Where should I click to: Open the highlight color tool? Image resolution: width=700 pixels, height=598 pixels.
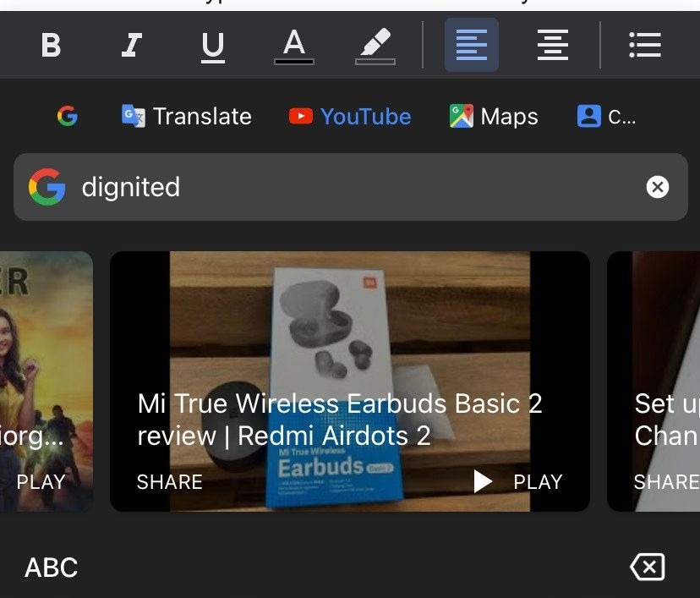click(375, 47)
